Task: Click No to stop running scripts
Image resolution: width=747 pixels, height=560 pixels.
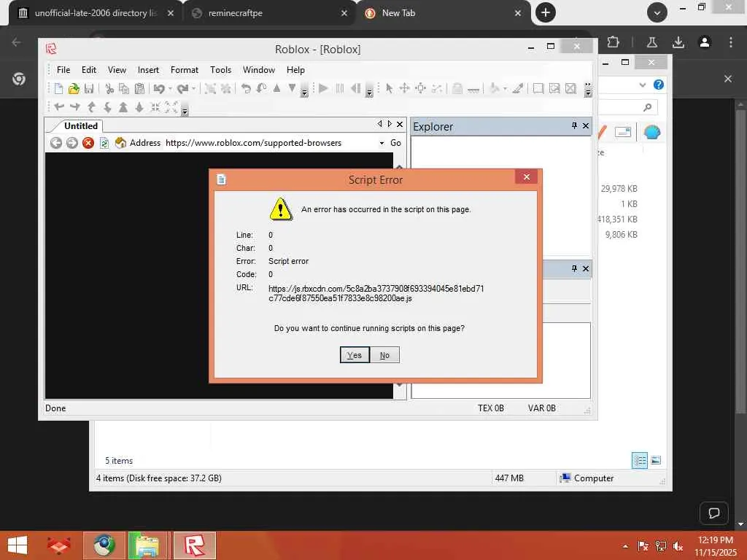Action: [384, 355]
